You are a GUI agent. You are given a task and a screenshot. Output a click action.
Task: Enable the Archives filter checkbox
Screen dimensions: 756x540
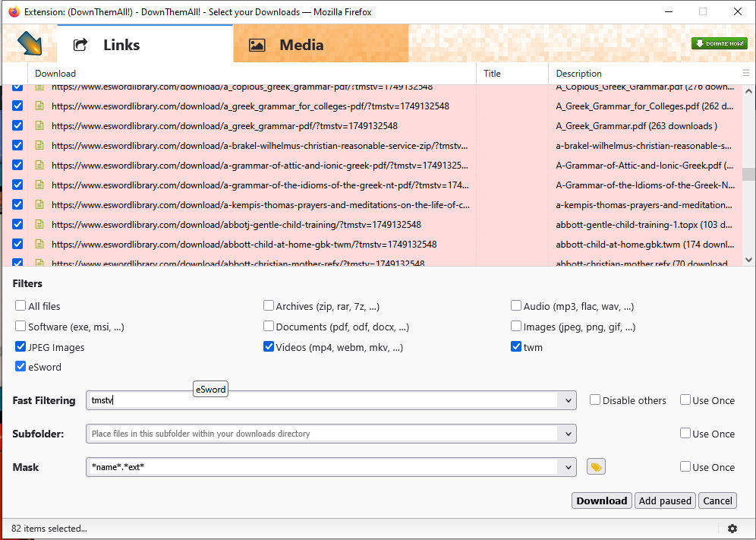(x=269, y=305)
